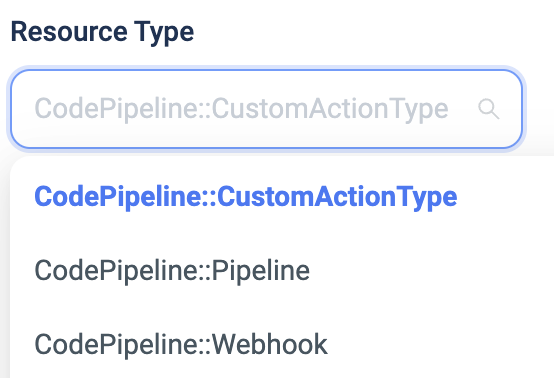Screen dimensions: 554x378
Task: Click the Resource Type heading text
Action: point(102,32)
